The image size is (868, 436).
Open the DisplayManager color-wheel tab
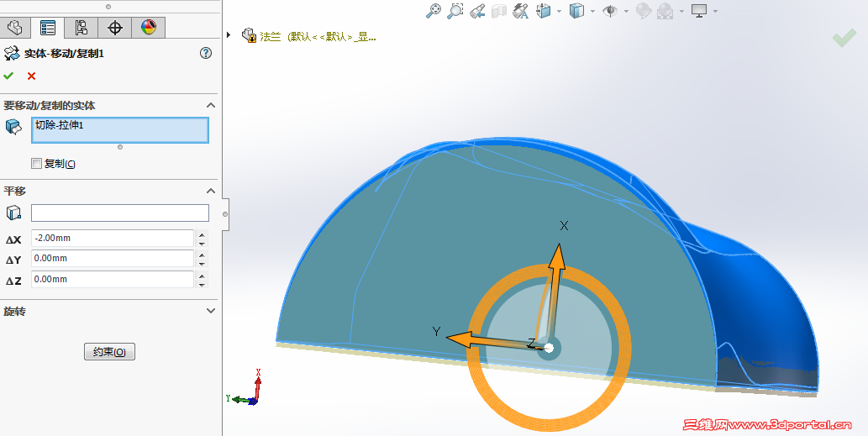(x=149, y=27)
